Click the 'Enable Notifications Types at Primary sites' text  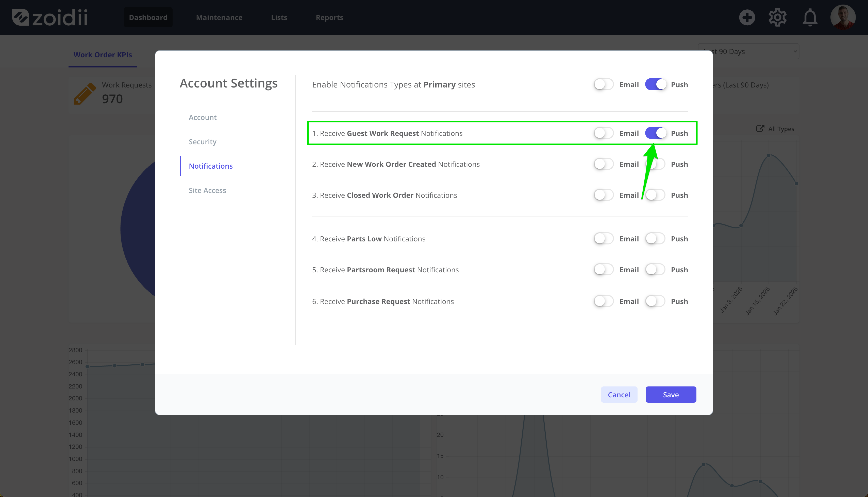394,85
